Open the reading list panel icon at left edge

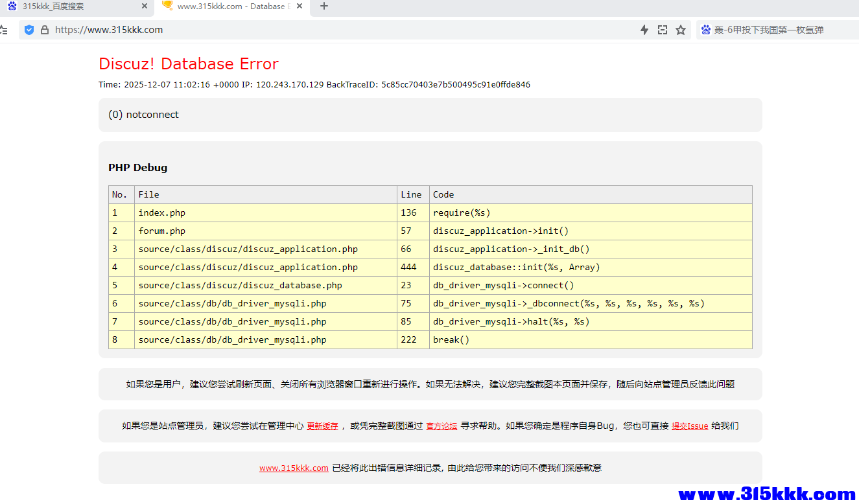[x=5, y=30]
